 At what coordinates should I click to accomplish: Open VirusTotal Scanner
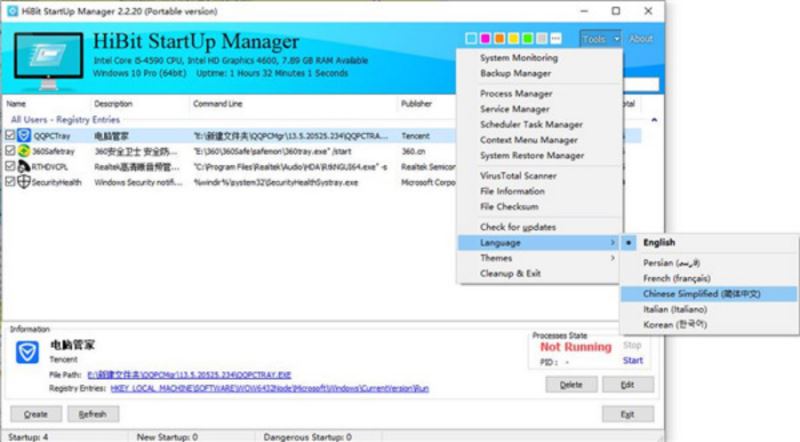(x=518, y=176)
